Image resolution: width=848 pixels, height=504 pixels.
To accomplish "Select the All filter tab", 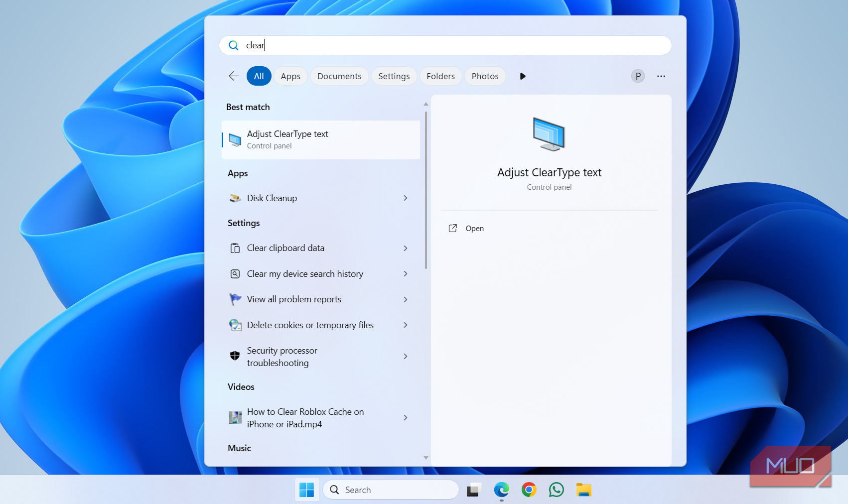I will [x=259, y=76].
